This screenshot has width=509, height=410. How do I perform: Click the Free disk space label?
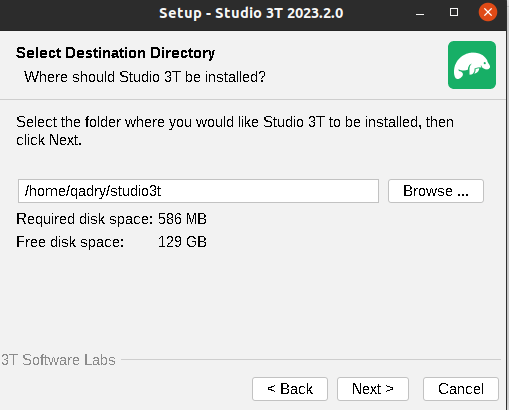click(70, 242)
